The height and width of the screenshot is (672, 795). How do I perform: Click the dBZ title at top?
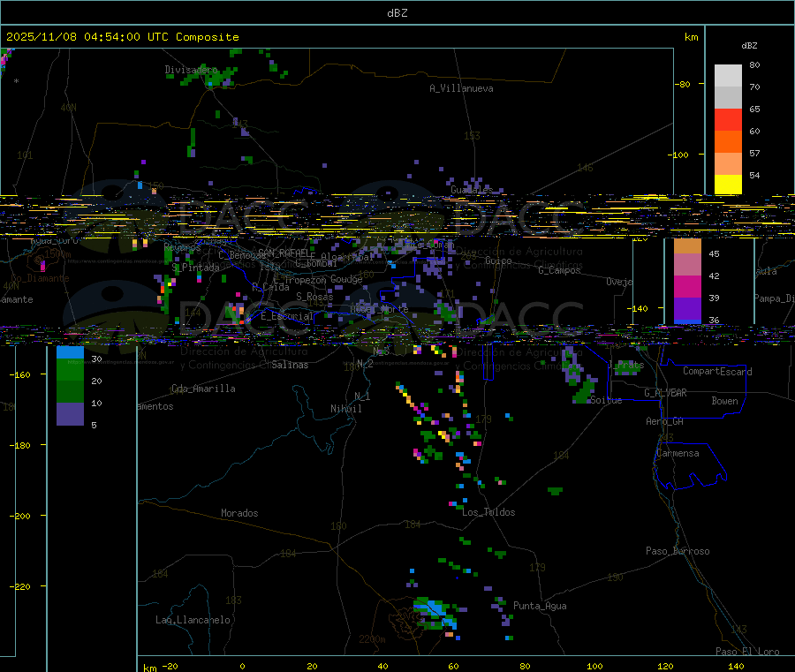(x=397, y=13)
